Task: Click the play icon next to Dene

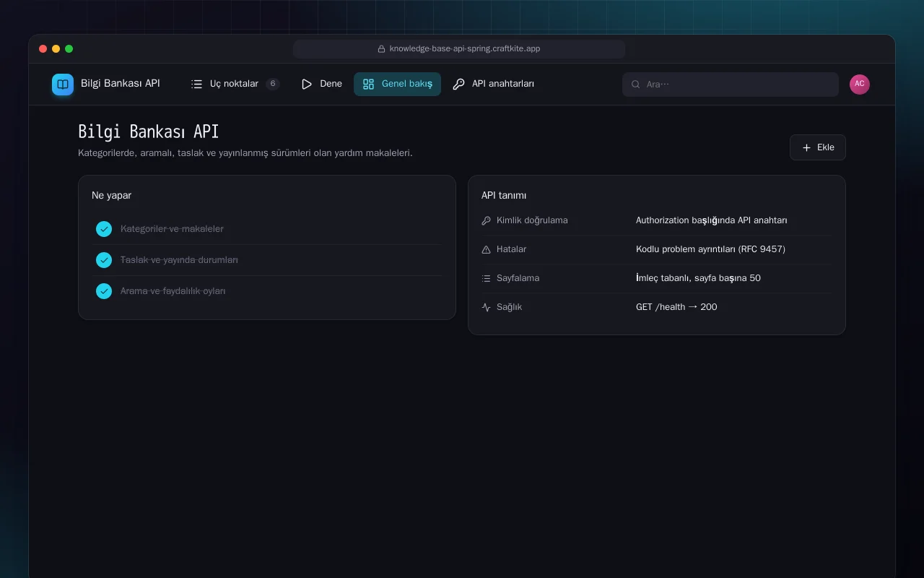Action: pyautogui.click(x=307, y=84)
